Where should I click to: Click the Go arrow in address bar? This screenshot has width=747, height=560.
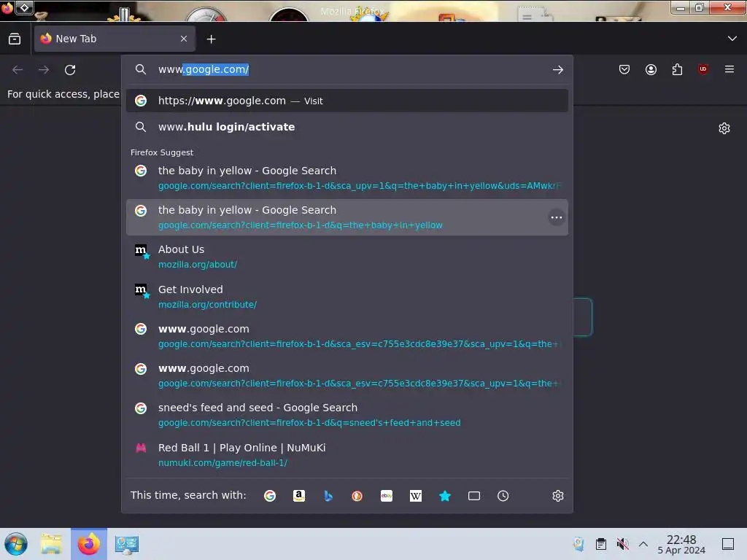click(558, 69)
